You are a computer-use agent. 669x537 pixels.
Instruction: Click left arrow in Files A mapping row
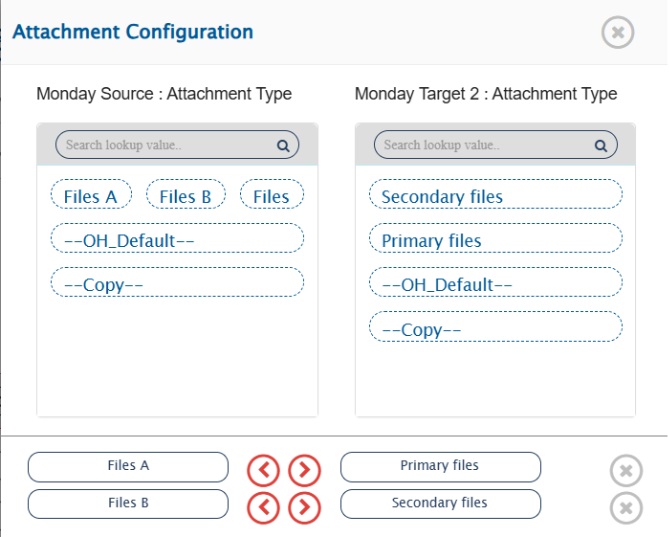click(x=263, y=468)
